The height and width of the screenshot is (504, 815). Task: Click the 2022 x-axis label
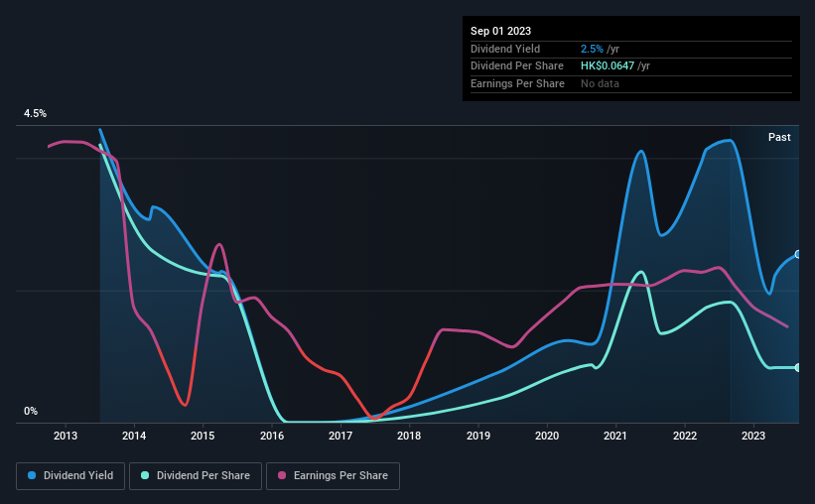pos(685,436)
